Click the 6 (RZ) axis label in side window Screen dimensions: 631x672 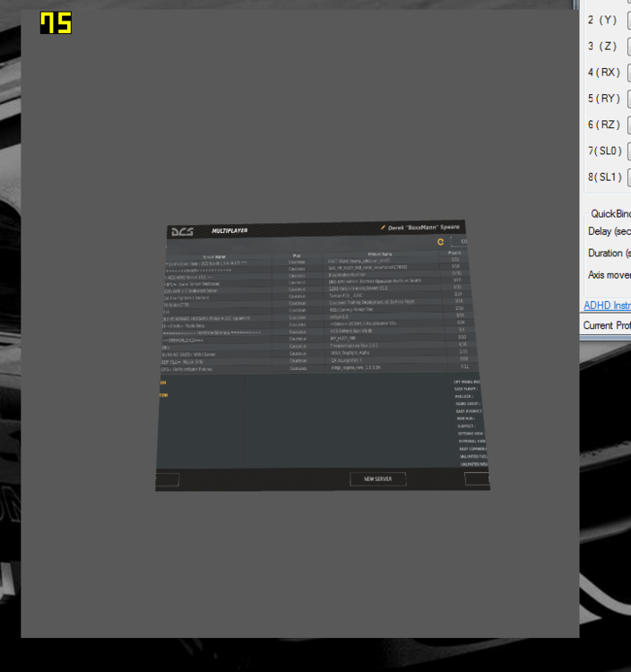click(x=603, y=125)
